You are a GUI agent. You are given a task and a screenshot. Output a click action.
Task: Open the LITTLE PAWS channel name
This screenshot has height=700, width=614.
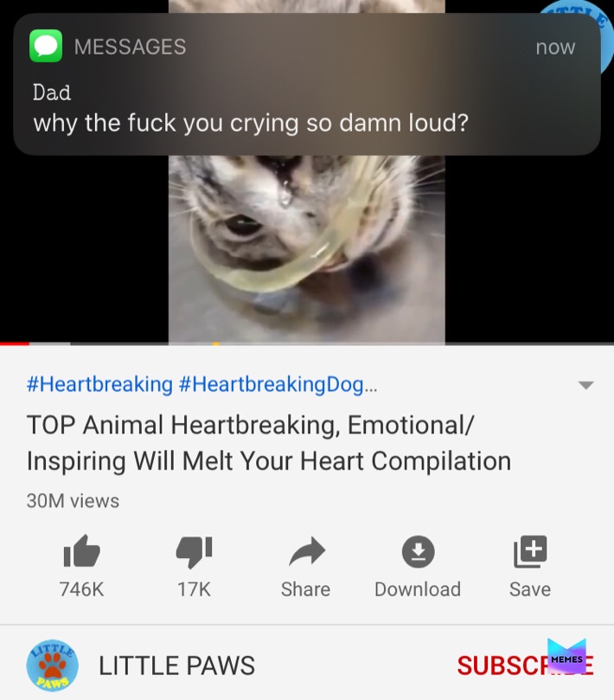coord(176,665)
